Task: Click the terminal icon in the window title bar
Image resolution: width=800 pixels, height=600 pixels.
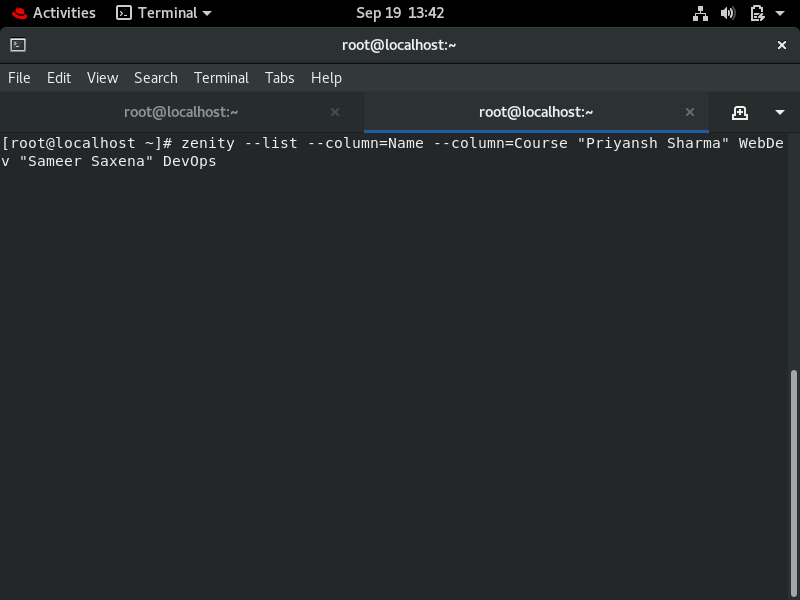Action: [x=18, y=45]
